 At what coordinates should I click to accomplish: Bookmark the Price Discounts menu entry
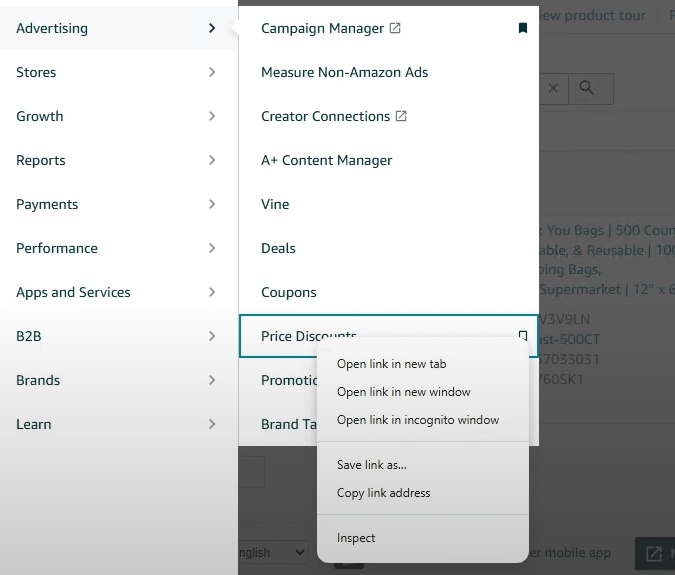[x=522, y=336]
